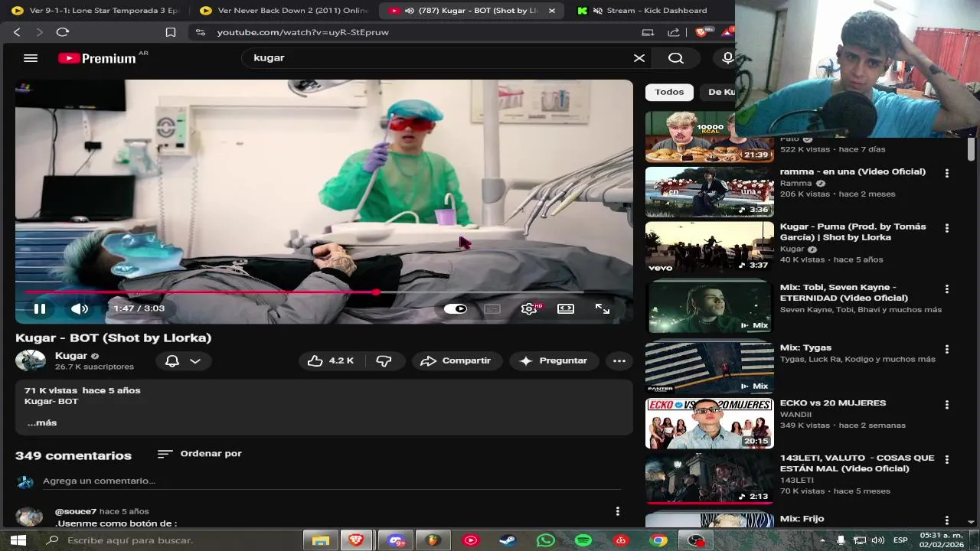Open FL Studio from taskbar
The height and width of the screenshot is (551, 980).
pyautogui.click(x=433, y=540)
